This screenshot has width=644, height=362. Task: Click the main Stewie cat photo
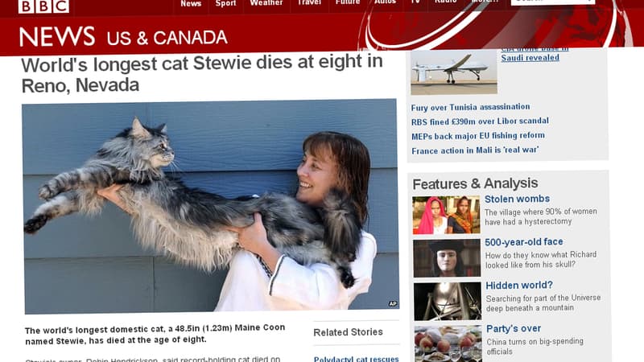pyautogui.click(x=211, y=207)
